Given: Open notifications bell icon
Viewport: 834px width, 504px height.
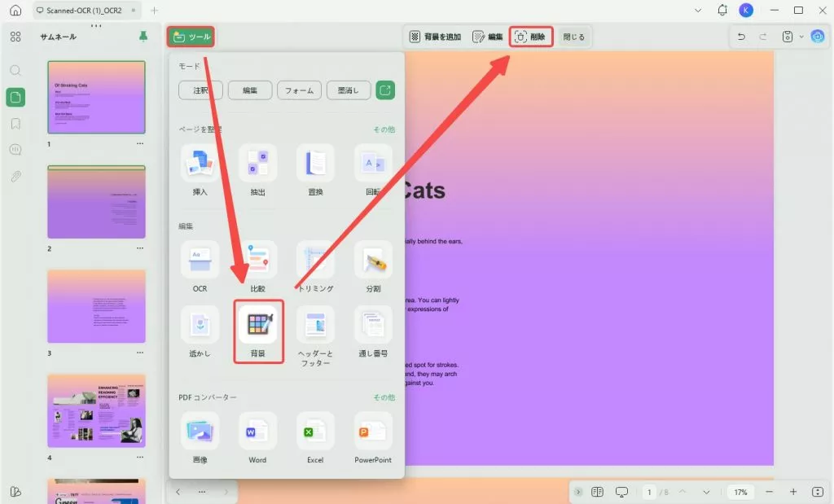Looking at the screenshot, I should point(722,10).
